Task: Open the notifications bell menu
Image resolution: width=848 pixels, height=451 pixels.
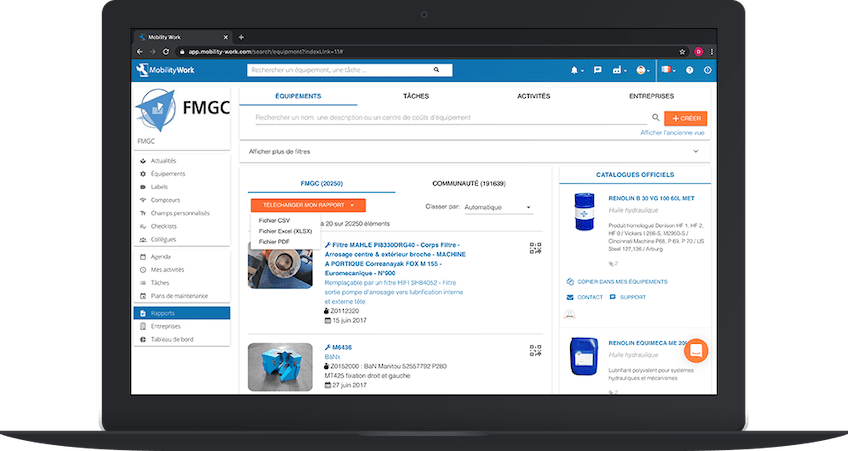Action: coord(576,70)
